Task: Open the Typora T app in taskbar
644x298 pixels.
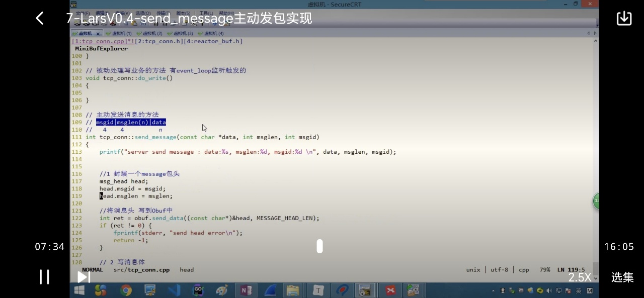Action: tap(318, 290)
